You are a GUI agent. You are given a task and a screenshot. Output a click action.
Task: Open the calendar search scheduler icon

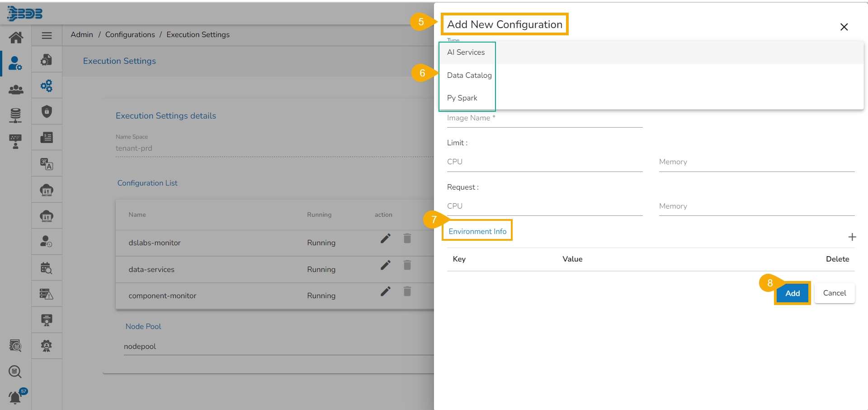coord(47,268)
